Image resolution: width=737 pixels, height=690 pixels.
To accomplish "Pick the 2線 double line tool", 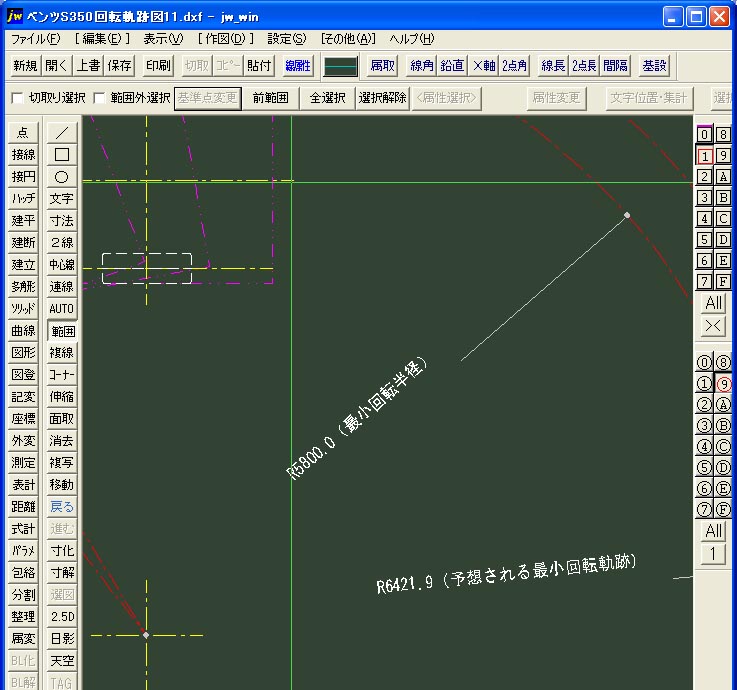I will (62, 243).
